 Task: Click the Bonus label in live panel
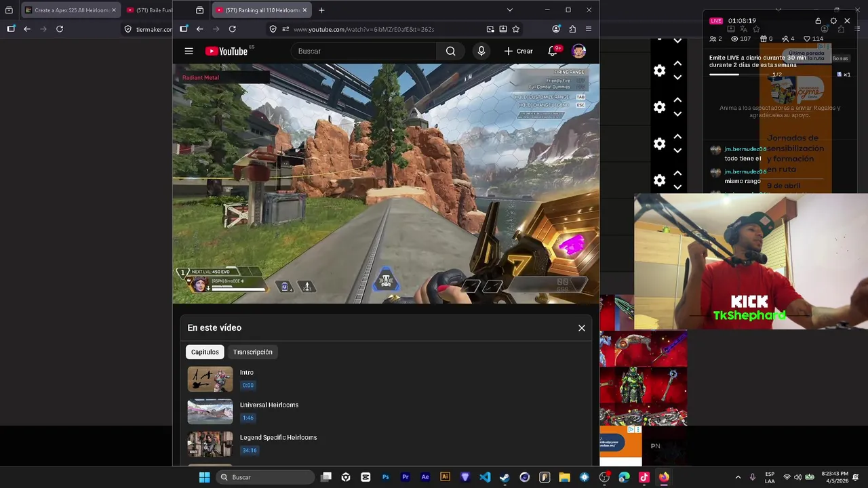click(840, 58)
